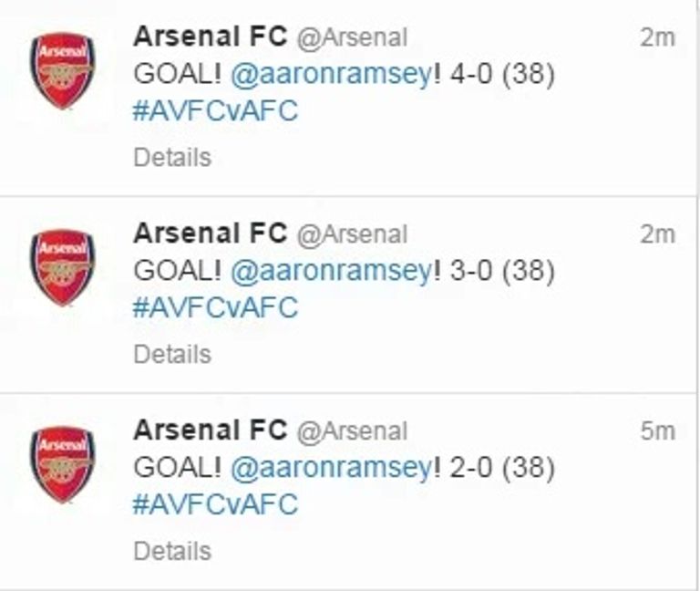This screenshot has height=591, width=700.
Task: Open @aaronramsey mention in the 4-0 tweet
Action: (x=331, y=75)
